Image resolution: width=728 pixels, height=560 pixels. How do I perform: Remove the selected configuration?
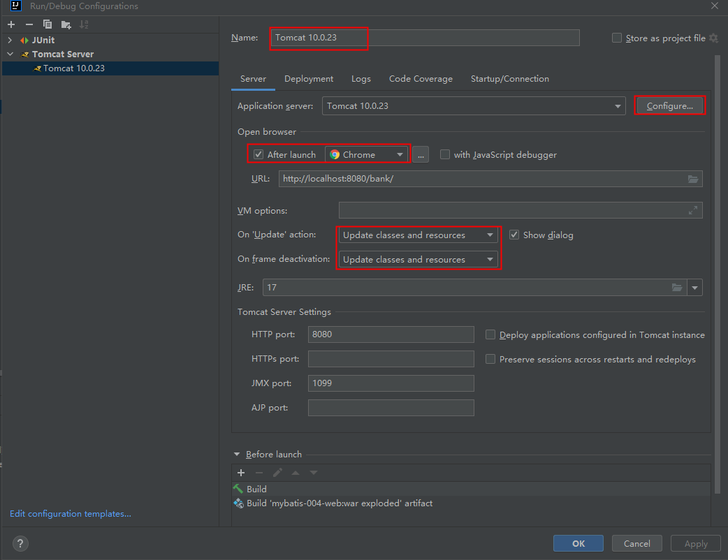click(x=29, y=24)
